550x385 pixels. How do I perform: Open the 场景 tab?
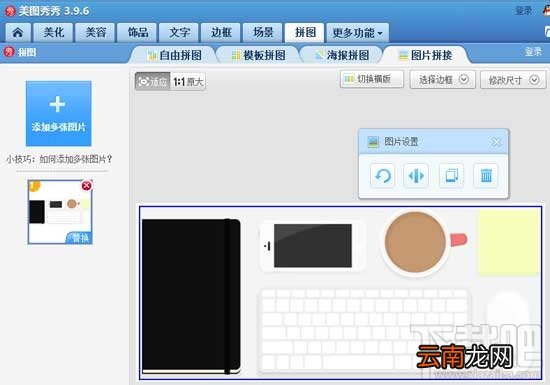[x=263, y=33]
